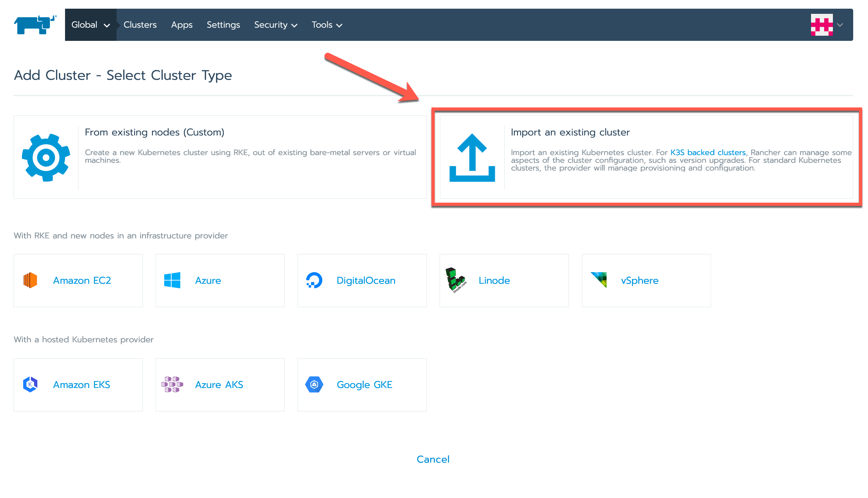
Task: Go to the Clusters menu
Action: pyautogui.click(x=140, y=25)
